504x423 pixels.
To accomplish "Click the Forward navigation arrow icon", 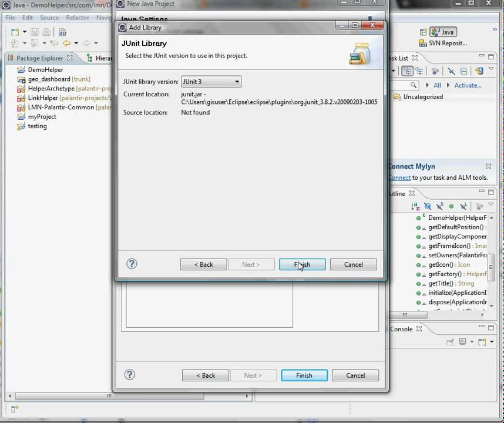I will coord(86,43).
